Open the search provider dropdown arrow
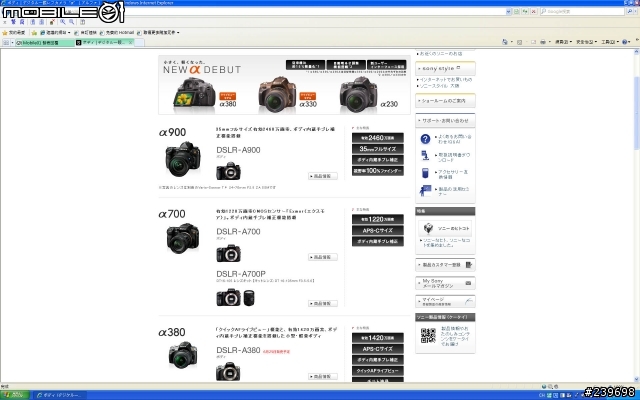 tap(635, 11)
